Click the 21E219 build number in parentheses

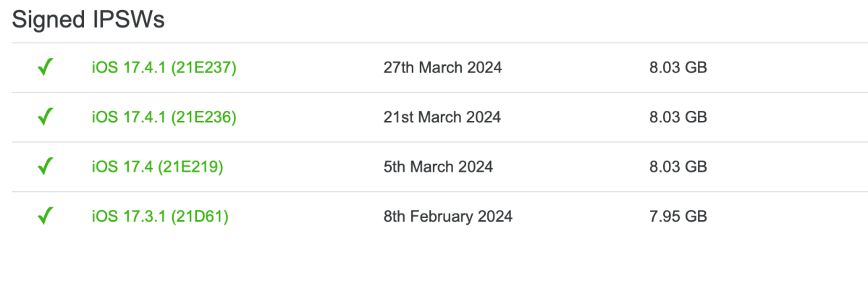[x=190, y=167]
